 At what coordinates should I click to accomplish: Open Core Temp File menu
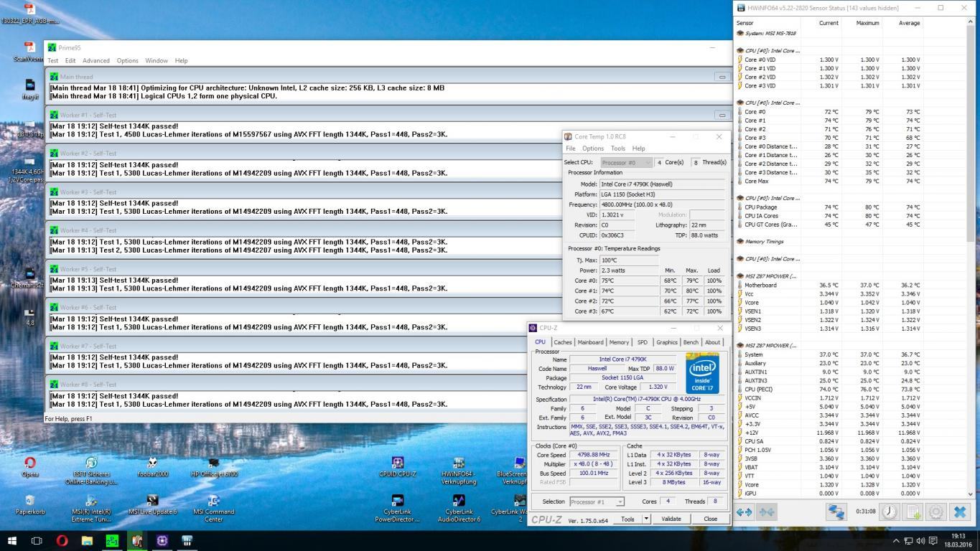571,149
